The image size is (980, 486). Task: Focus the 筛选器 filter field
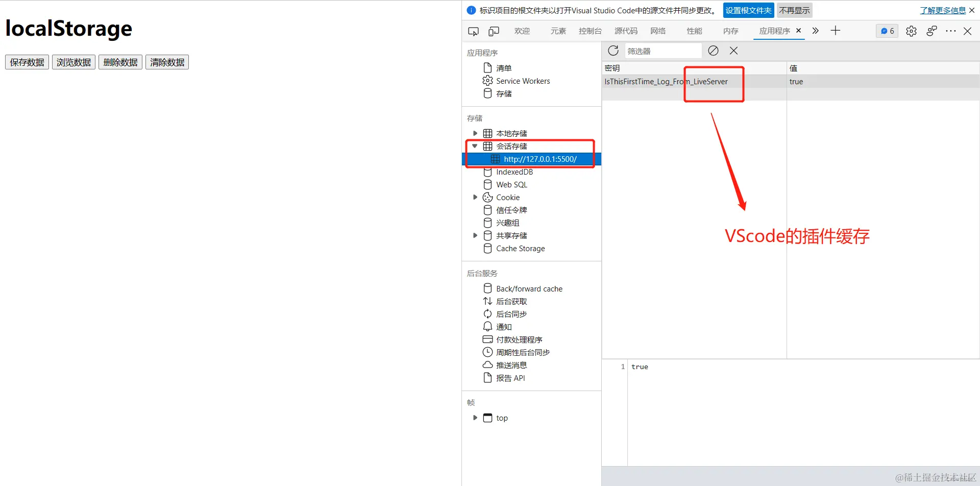(663, 51)
